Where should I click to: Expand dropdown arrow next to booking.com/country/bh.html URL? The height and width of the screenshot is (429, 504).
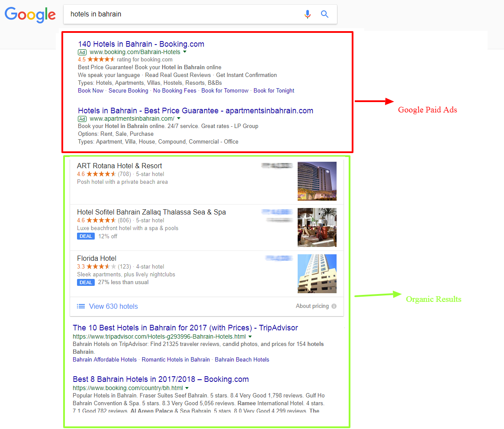click(187, 388)
